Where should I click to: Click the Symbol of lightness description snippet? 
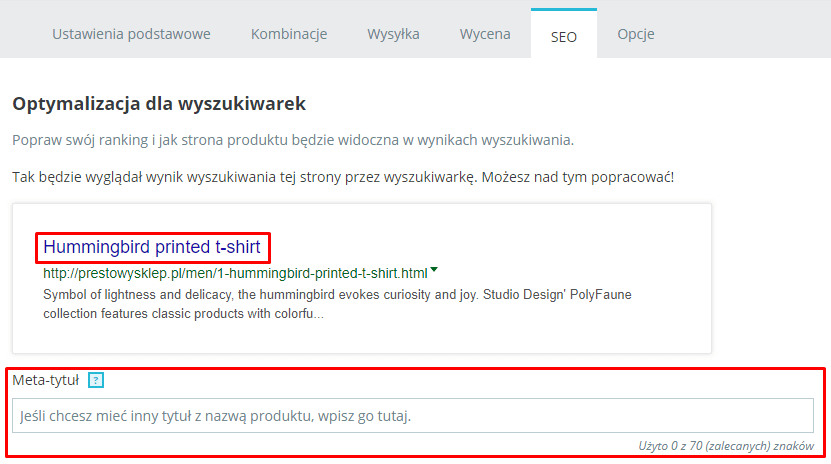(x=337, y=304)
